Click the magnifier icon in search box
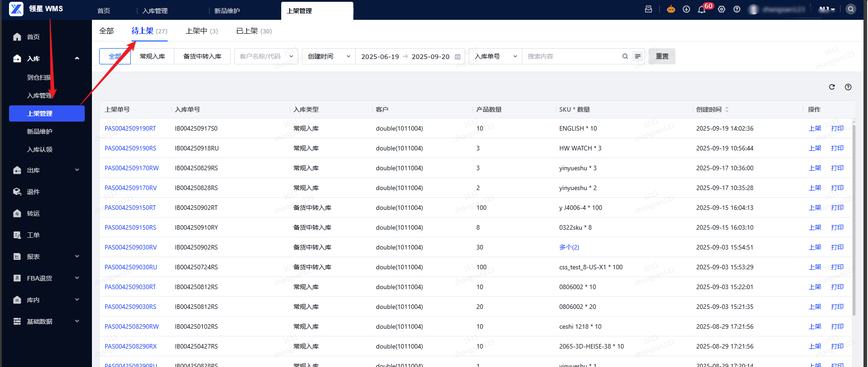 click(625, 56)
